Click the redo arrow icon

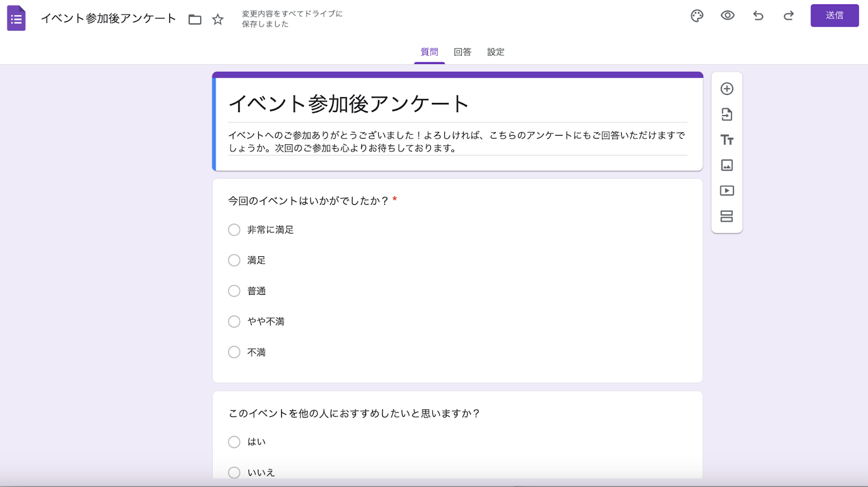pyautogui.click(x=789, y=16)
